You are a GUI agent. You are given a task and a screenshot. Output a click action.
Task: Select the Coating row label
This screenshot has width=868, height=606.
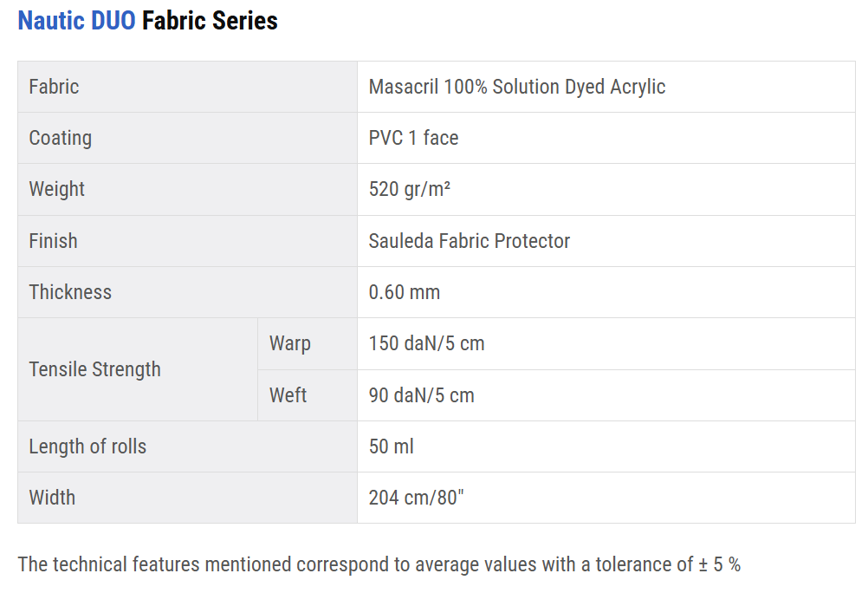[60, 138]
